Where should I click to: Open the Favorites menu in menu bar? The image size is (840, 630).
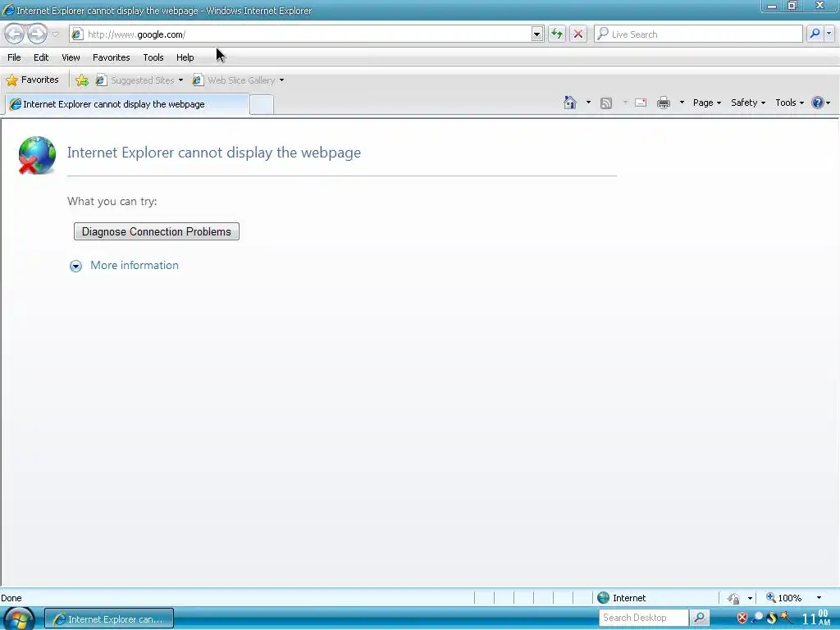pos(111,57)
